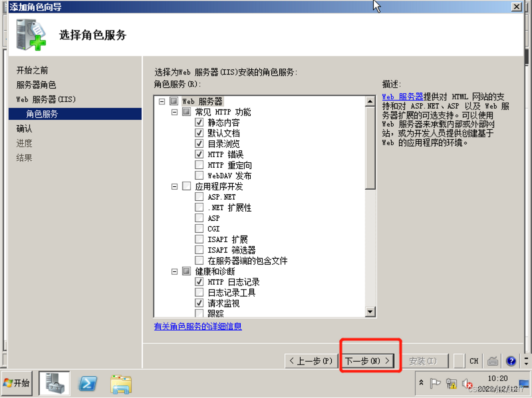Uncheck the 请求监视 checkbox

[199, 303]
